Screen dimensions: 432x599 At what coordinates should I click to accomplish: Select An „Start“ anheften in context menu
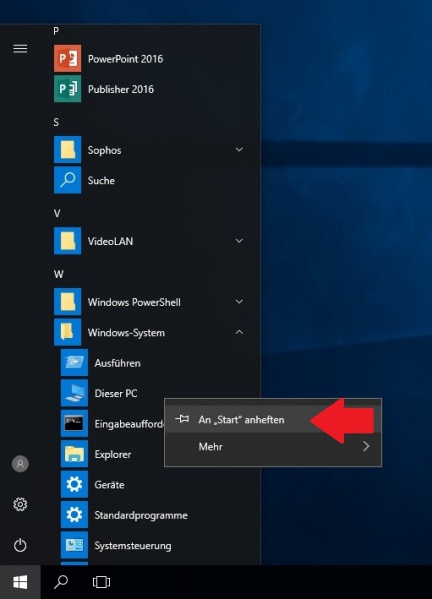click(x=273, y=419)
